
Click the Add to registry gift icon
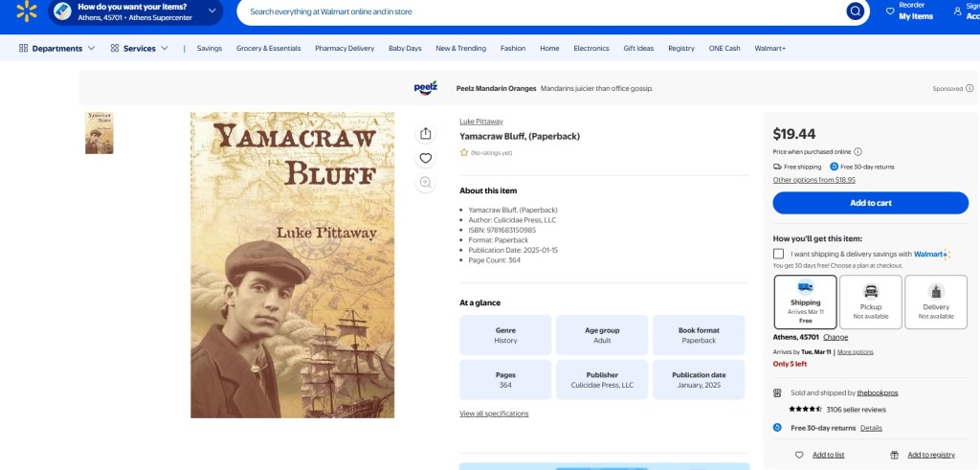(894, 455)
